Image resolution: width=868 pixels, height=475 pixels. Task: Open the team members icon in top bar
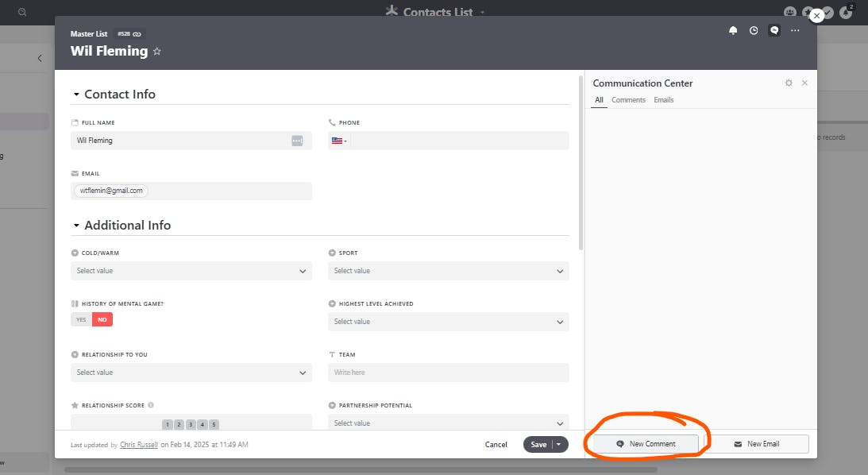point(790,12)
